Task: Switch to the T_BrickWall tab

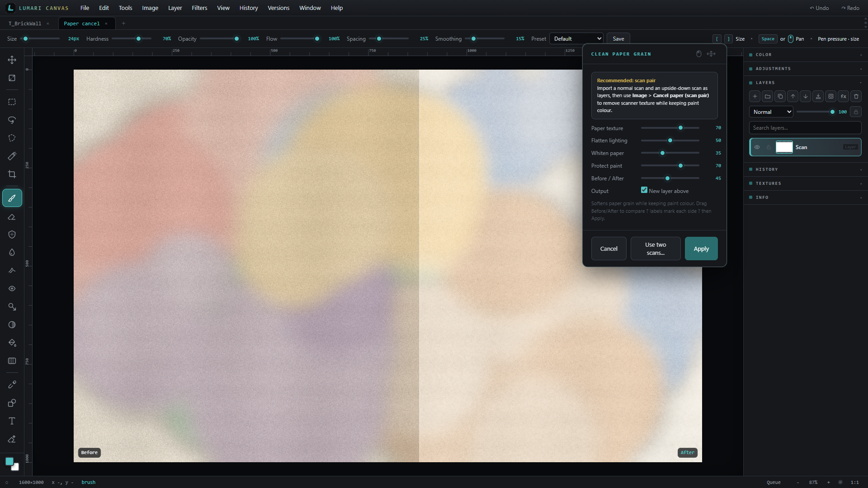Action: [x=25, y=23]
